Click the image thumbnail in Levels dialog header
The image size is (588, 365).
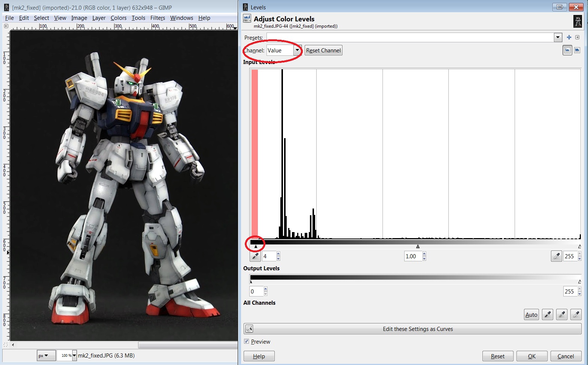click(x=578, y=21)
